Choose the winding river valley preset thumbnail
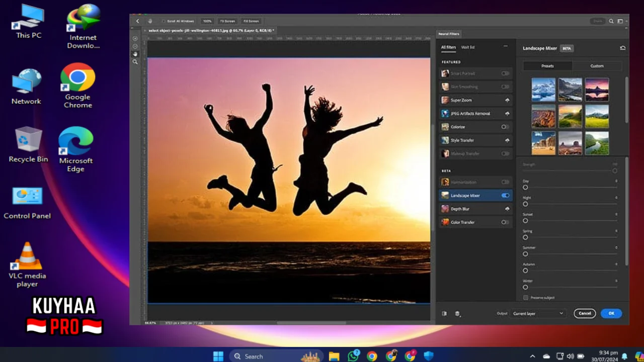644x362 pixels. 596,143
